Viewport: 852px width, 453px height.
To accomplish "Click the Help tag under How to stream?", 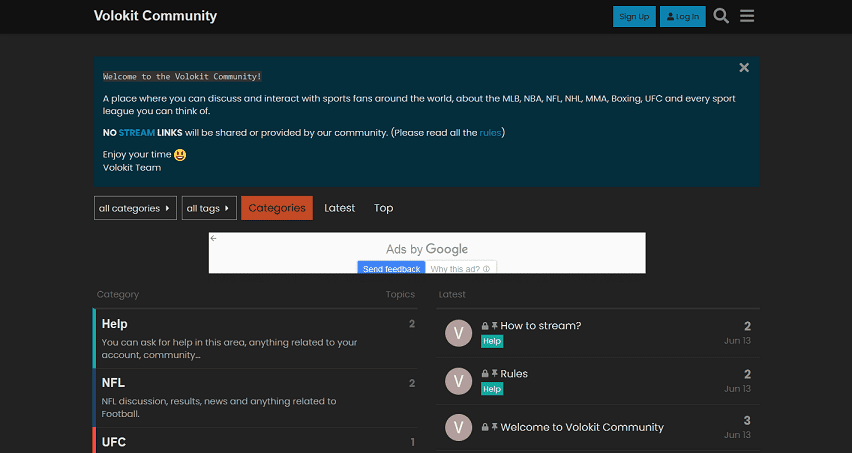I will tap(492, 341).
